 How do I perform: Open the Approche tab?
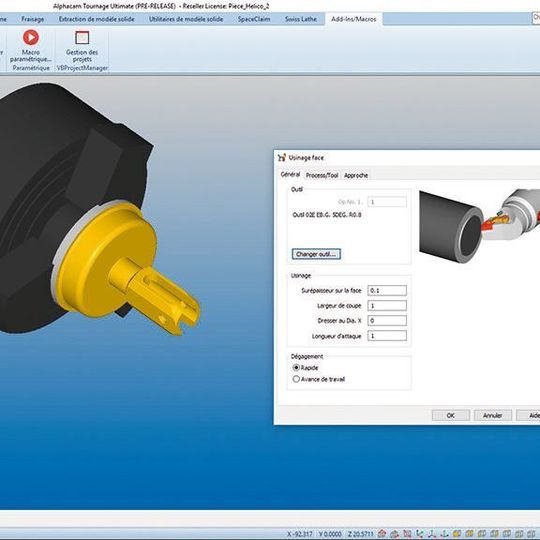point(356,175)
